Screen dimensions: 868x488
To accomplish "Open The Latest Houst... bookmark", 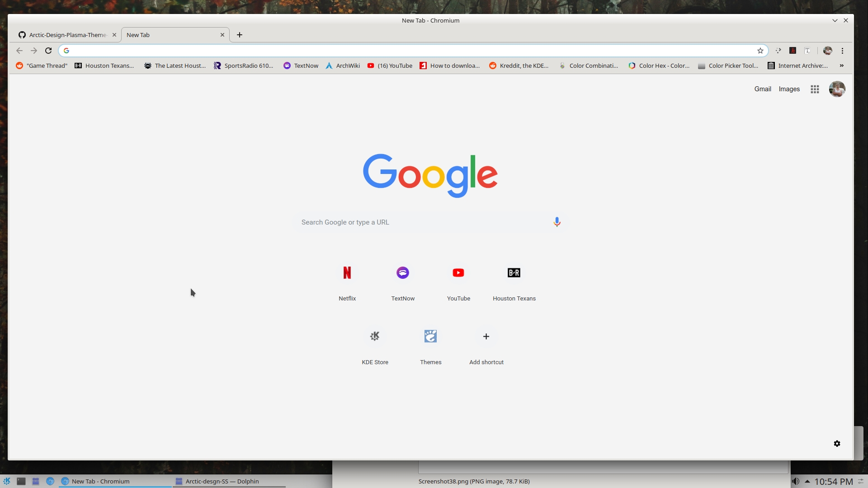I will pyautogui.click(x=175, y=66).
